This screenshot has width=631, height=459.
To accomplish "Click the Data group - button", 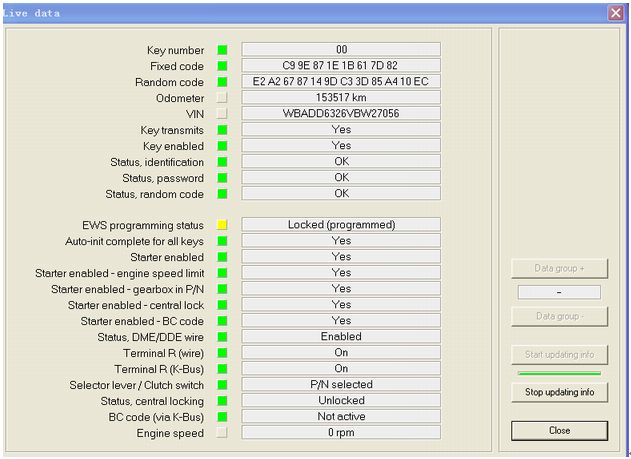I will (x=559, y=317).
